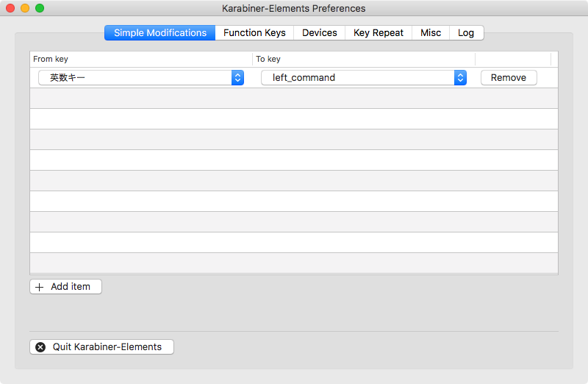This screenshot has width=588, height=384.
Task: Quit Karabiner-Elements
Action: [101, 346]
